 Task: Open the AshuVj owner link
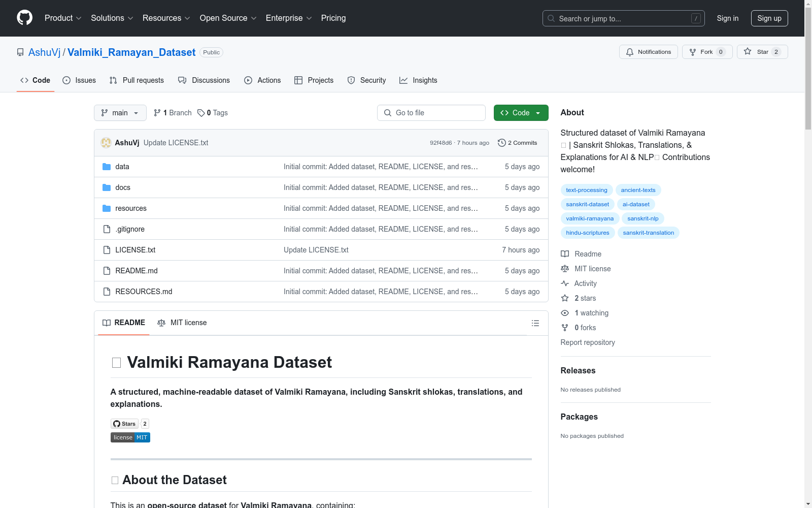(44, 52)
